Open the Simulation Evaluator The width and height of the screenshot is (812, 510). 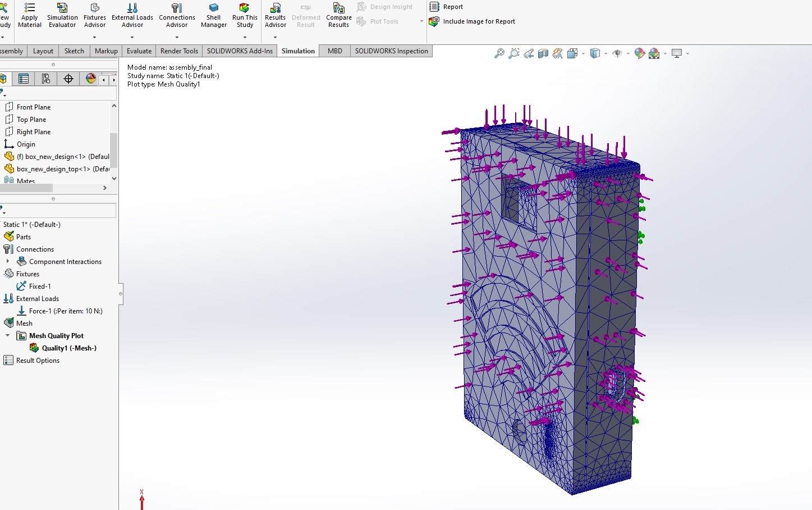pyautogui.click(x=62, y=15)
